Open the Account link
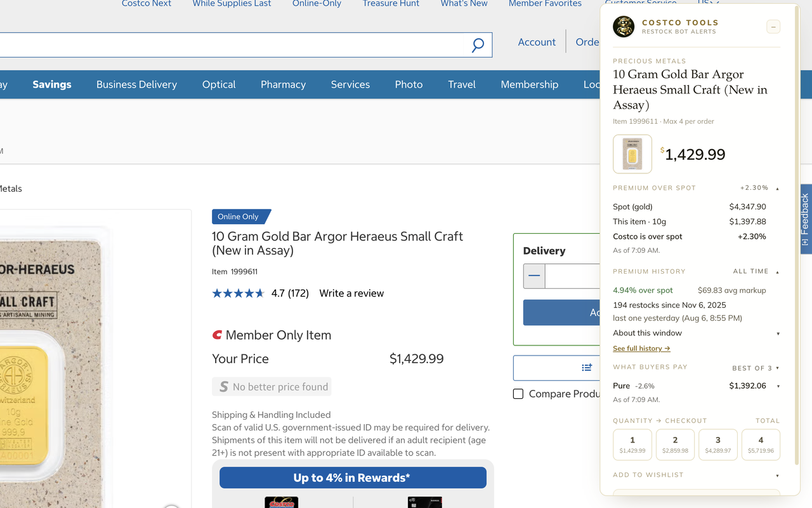 click(537, 42)
